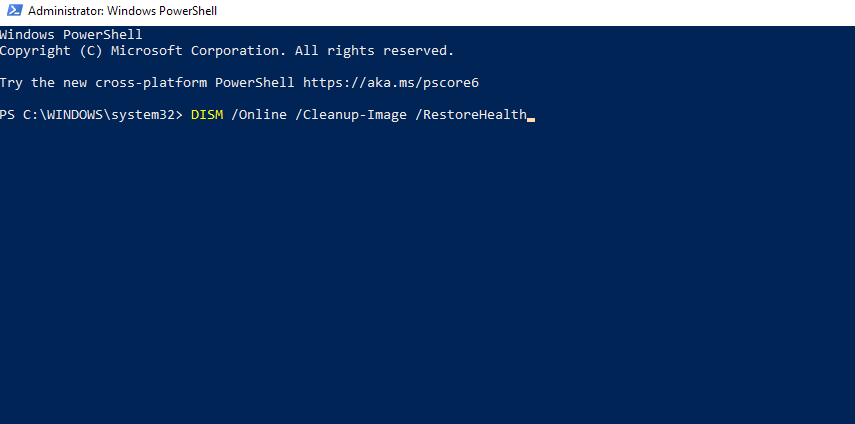
Task: Click the yellow DISM command word
Action: tap(207, 115)
